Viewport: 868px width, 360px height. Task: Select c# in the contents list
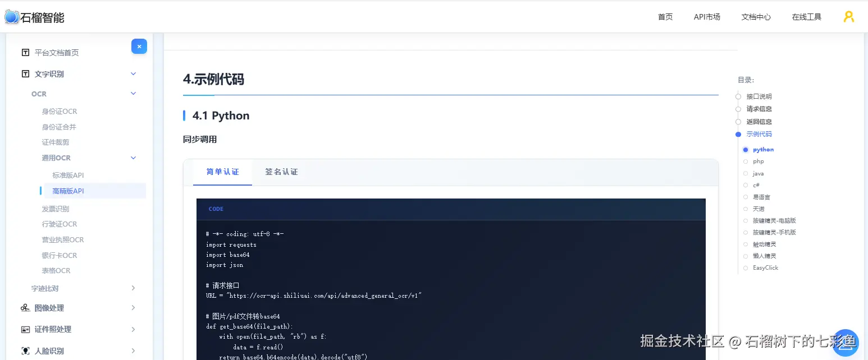(756, 185)
